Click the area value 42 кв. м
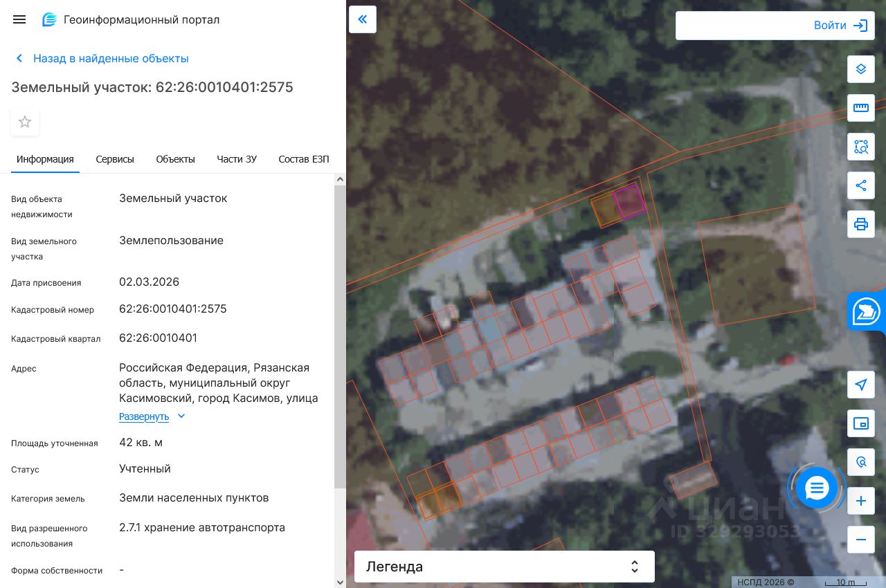This screenshot has height=588, width=886. coord(141,443)
